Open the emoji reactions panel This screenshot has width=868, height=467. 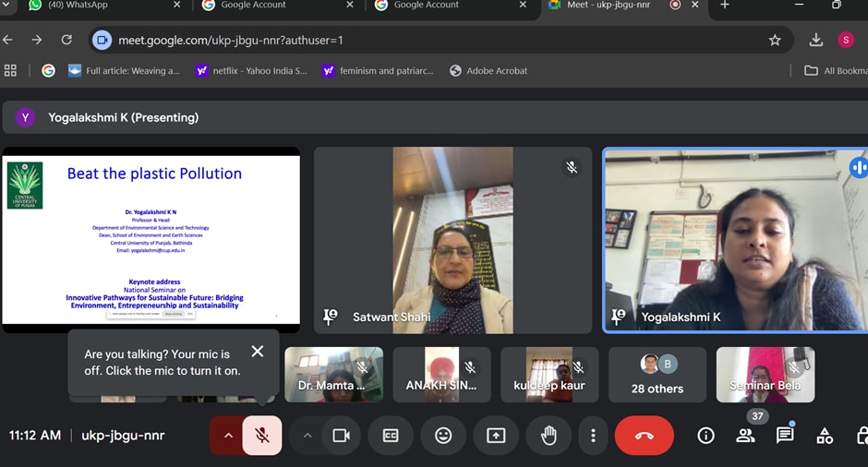[443, 436]
